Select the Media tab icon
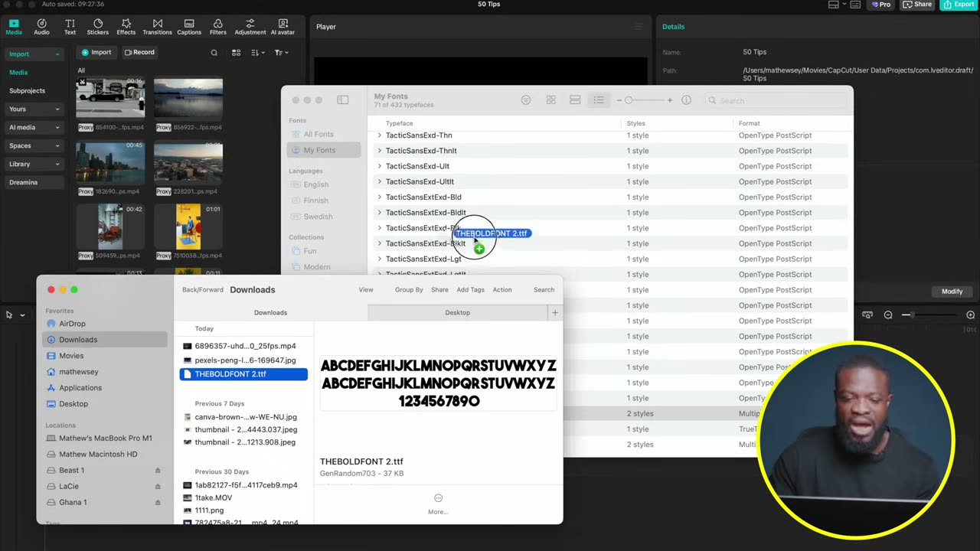The height and width of the screenshot is (551, 980). 14,27
